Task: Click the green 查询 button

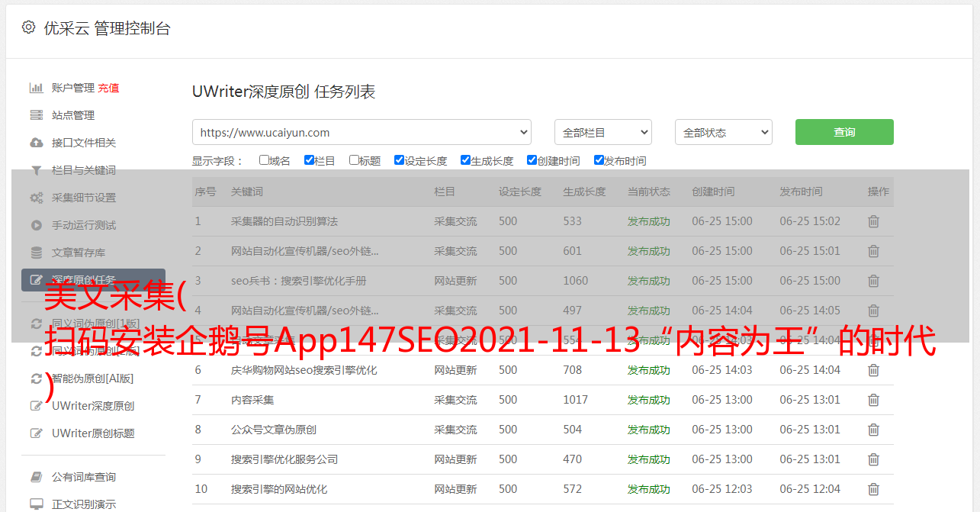Action: [x=844, y=132]
